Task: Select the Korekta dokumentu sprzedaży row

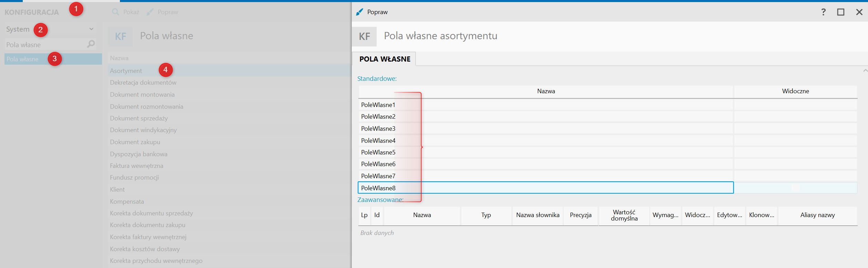Action: click(229, 213)
